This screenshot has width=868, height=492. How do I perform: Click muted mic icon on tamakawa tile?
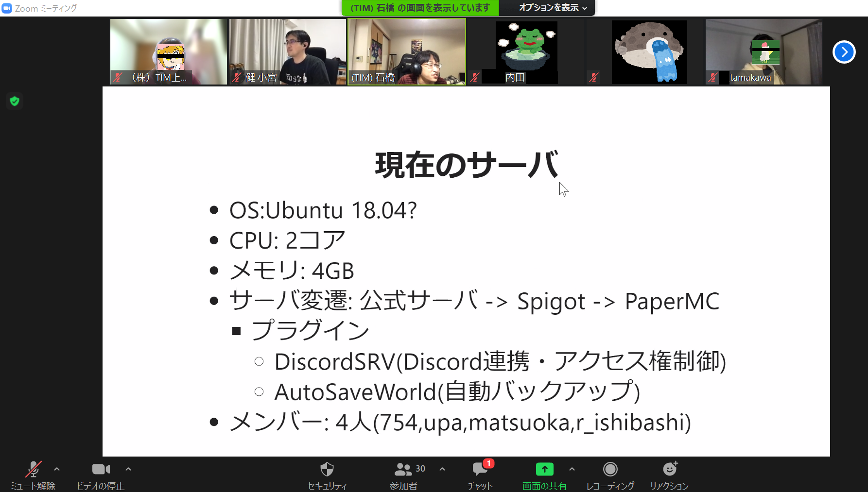[712, 77]
